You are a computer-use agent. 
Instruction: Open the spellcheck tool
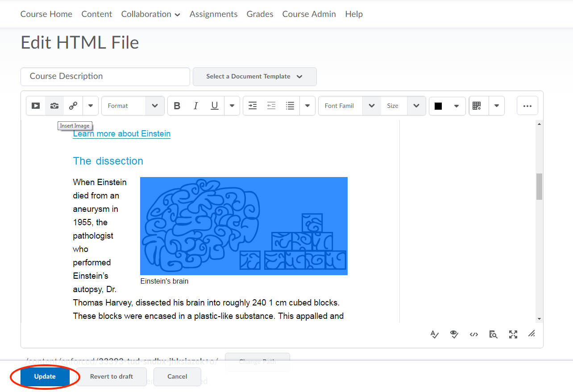coord(435,334)
